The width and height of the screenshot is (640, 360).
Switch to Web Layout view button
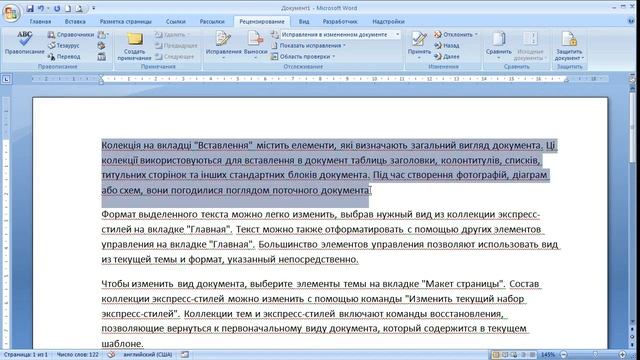[514, 355]
